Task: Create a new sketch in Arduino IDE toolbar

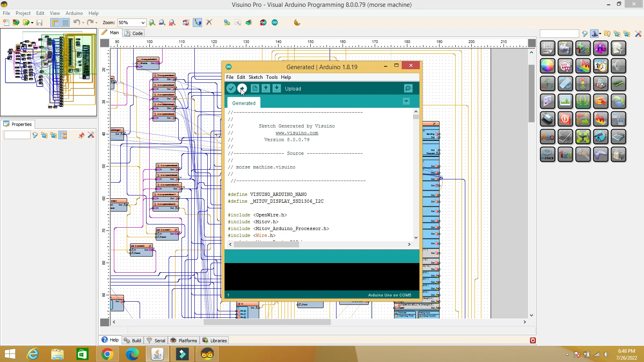Action: click(x=255, y=88)
